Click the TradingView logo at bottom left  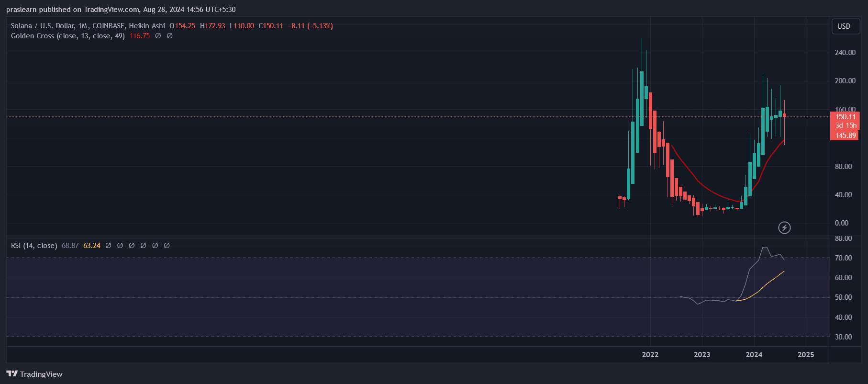34,374
